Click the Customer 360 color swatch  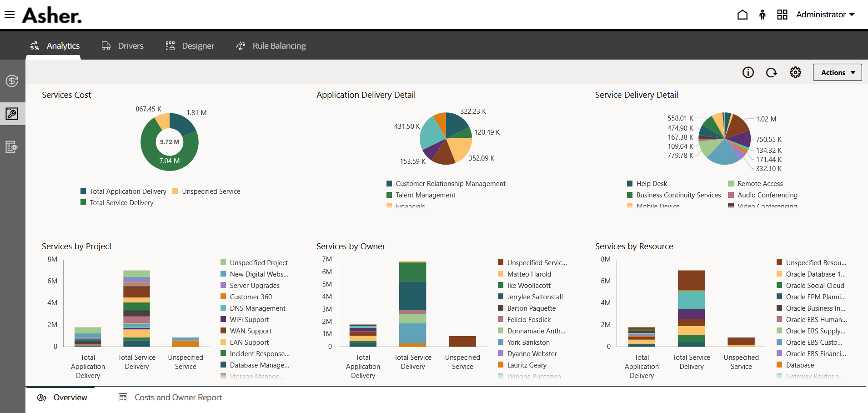pyautogui.click(x=223, y=297)
